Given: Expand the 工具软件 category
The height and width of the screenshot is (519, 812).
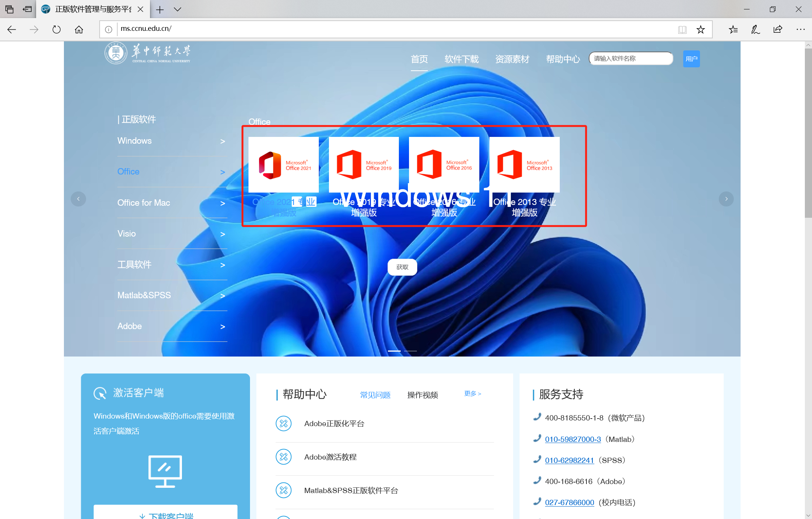Looking at the screenshot, I should pos(172,265).
